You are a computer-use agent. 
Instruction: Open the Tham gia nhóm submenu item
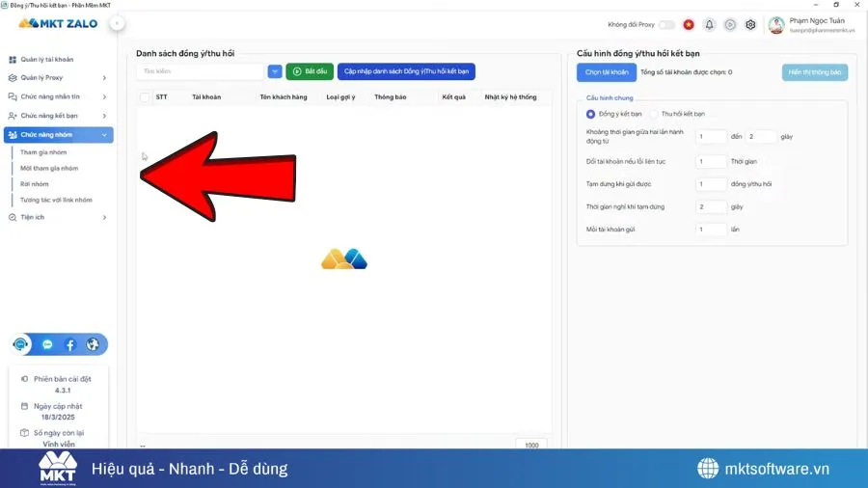(43, 152)
